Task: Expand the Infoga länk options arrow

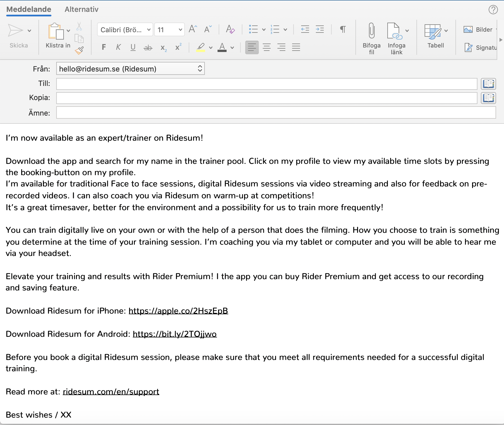Action: 407,31
